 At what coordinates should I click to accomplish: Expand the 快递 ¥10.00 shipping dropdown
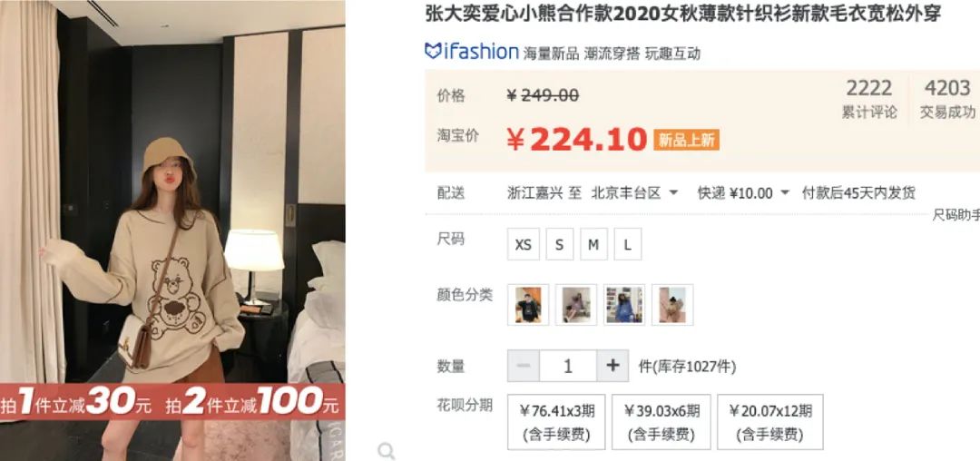click(743, 193)
